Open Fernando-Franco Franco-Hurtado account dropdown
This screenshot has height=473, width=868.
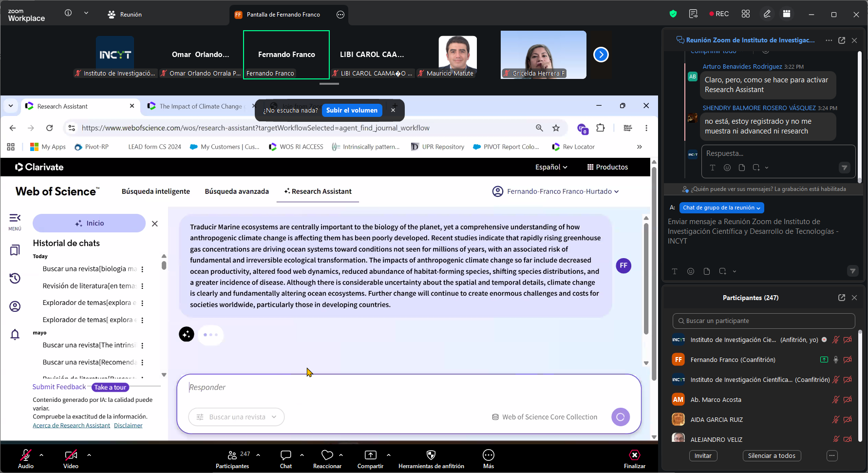[x=556, y=191]
